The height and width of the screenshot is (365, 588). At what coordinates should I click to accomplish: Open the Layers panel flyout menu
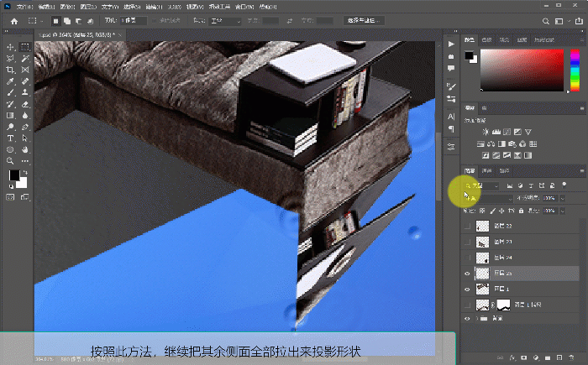[582, 171]
